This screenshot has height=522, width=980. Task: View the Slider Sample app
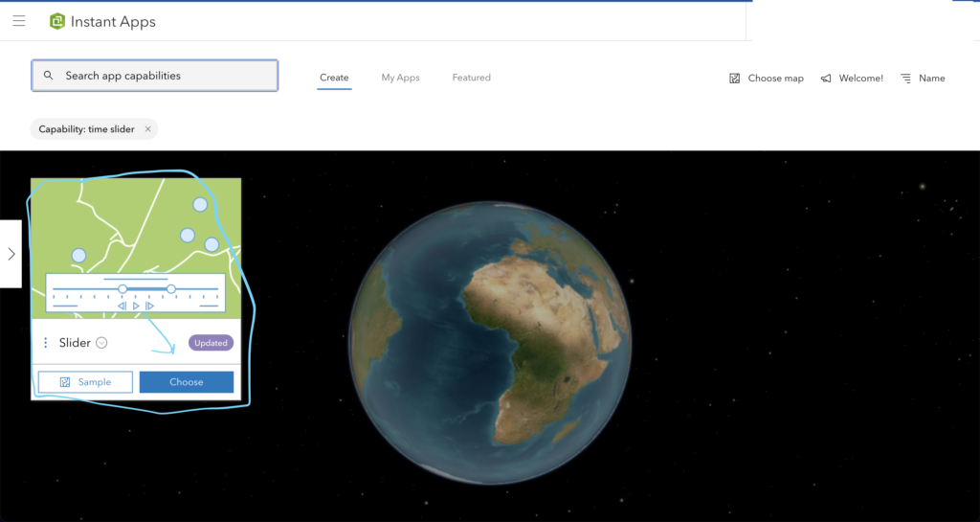point(85,382)
